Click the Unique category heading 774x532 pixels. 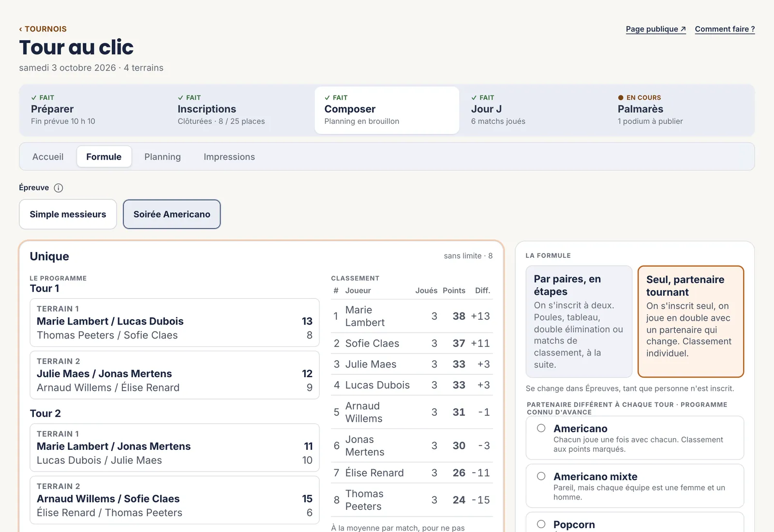coord(49,256)
